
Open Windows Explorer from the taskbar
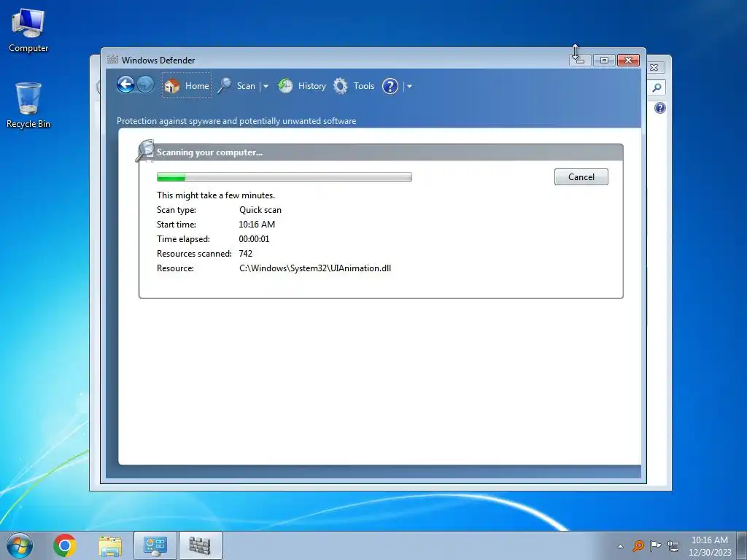pos(110,545)
